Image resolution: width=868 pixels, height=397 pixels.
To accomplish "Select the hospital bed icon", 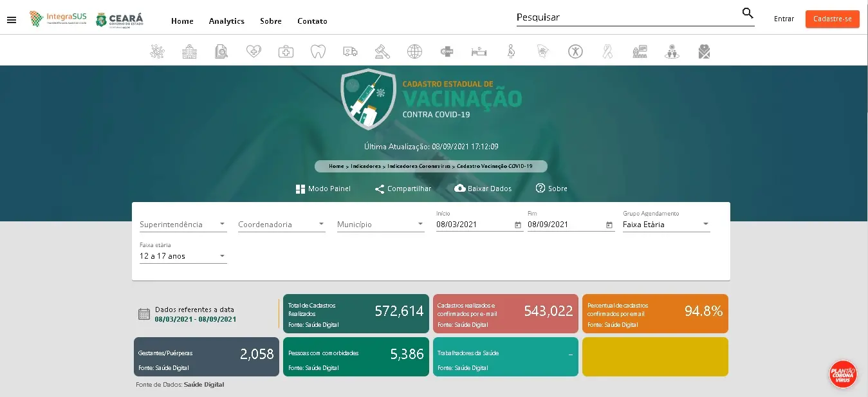I will point(479,51).
